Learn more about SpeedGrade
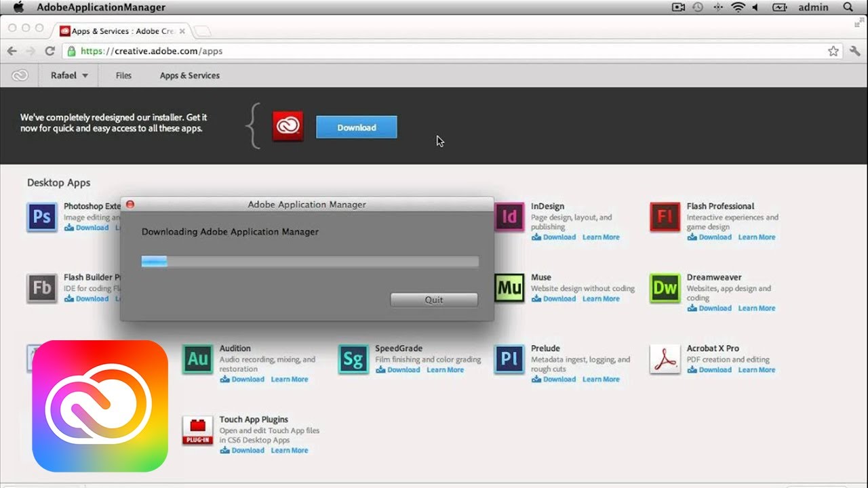868x488 pixels. (x=446, y=370)
